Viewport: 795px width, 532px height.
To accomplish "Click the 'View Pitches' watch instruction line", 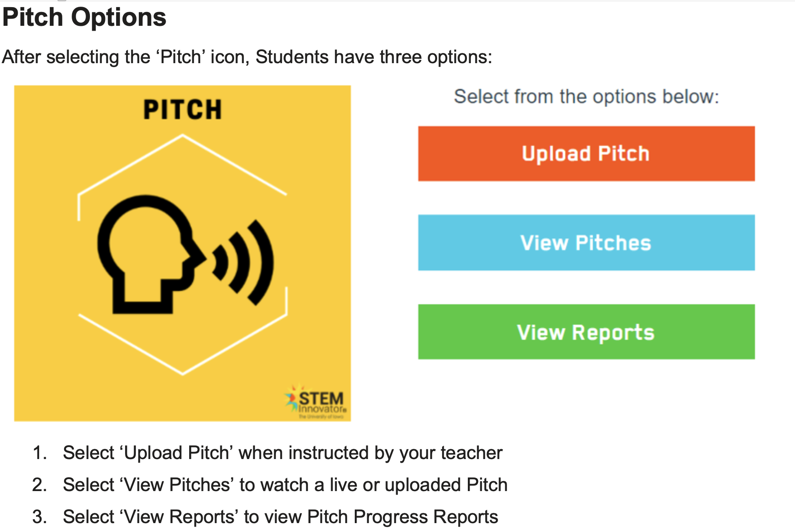I will click(285, 485).
